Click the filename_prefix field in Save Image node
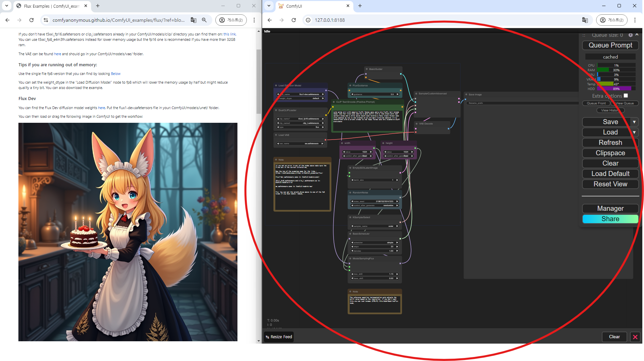 pos(522,103)
